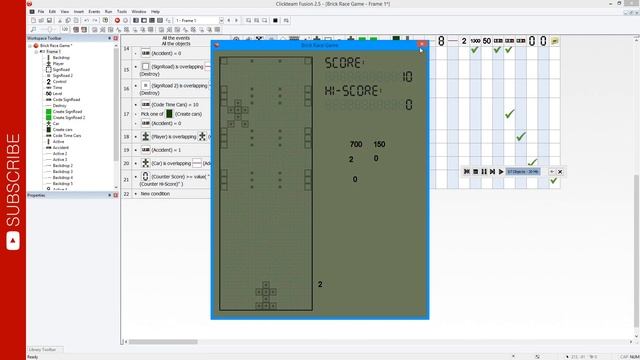640x360 pixels.
Task: Select the Code Time Cars tree item
Action: (x=67, y=136)
